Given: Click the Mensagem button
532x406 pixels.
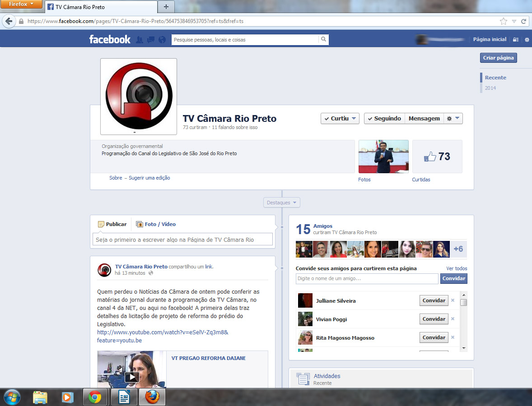Looking at the screenshot, I should [424, 118].
